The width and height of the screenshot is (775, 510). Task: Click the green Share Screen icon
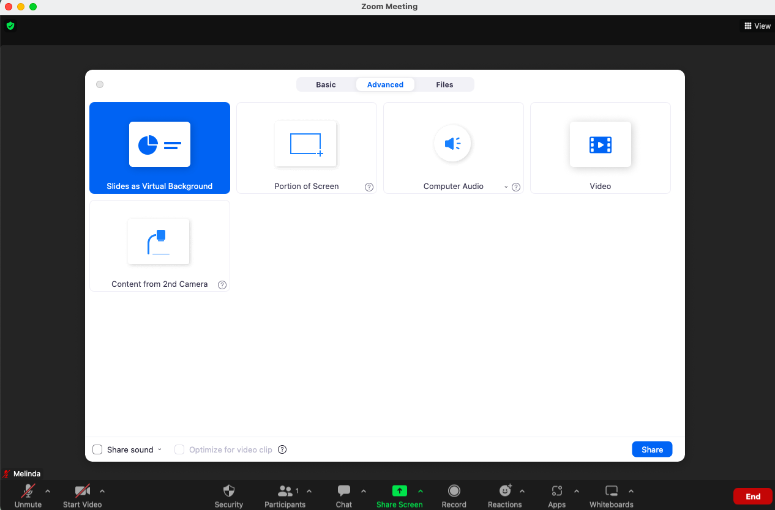click(399, 490)
